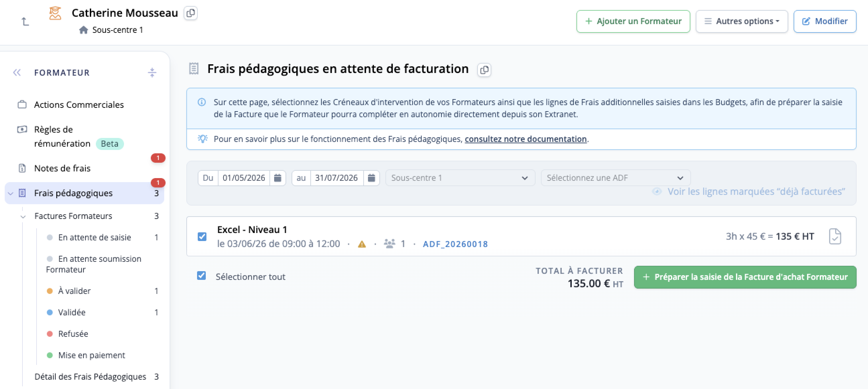Click the Beta badge
This screenshot has width=868, height=389.
click(110, 144)
